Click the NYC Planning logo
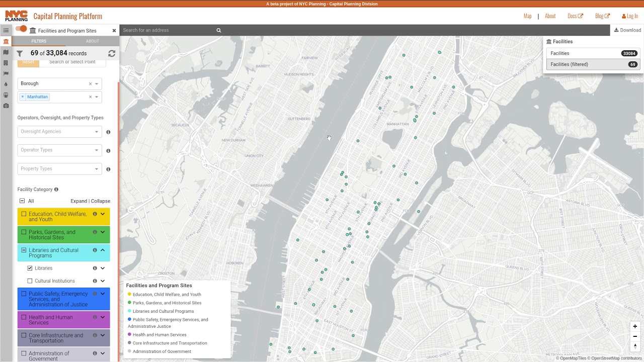The height and width of the screenshot is (362, 644). pyautogui.click(x=16, y=16)
